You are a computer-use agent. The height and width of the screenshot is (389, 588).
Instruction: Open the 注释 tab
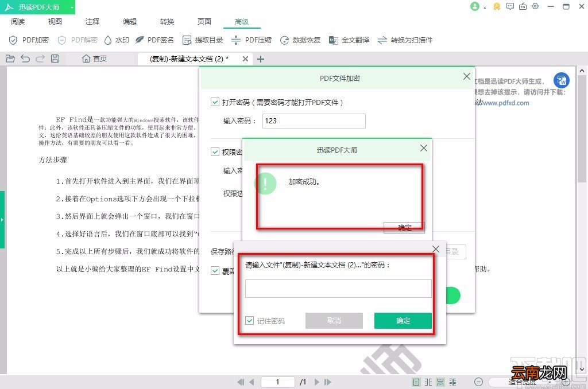pos(92,22)
